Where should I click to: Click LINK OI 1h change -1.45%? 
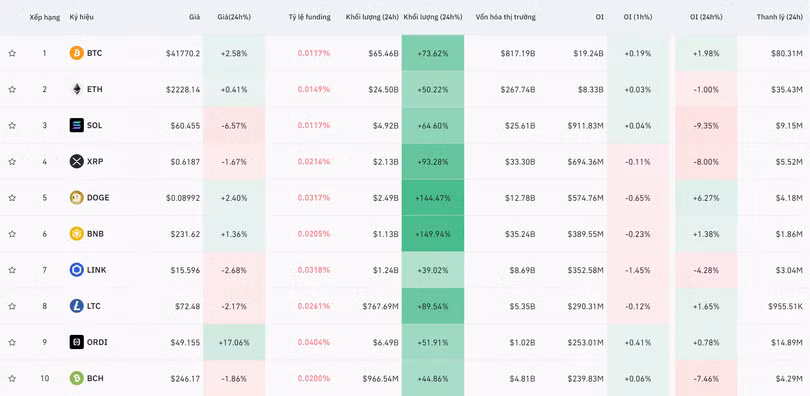point(638,270)
